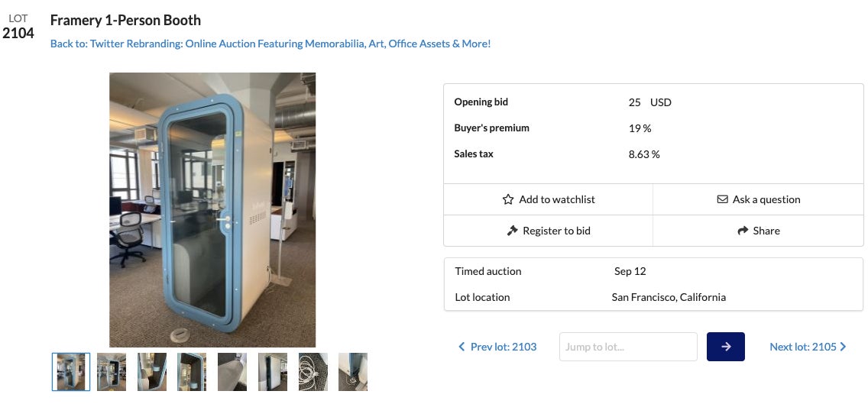This screenshot has height=404, width=868.
Task: Open Back to Twitter Rebranding auction link
Action: tap(270, 44)
